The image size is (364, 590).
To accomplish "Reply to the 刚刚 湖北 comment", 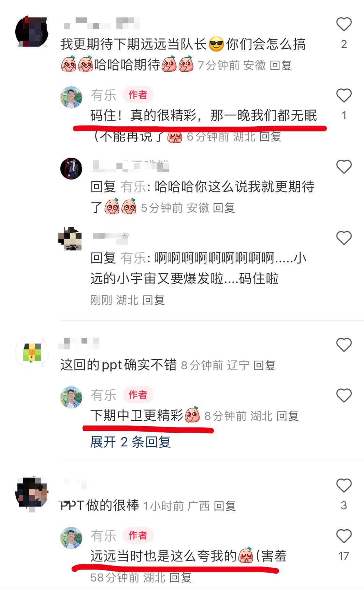I will coord(154,300).
